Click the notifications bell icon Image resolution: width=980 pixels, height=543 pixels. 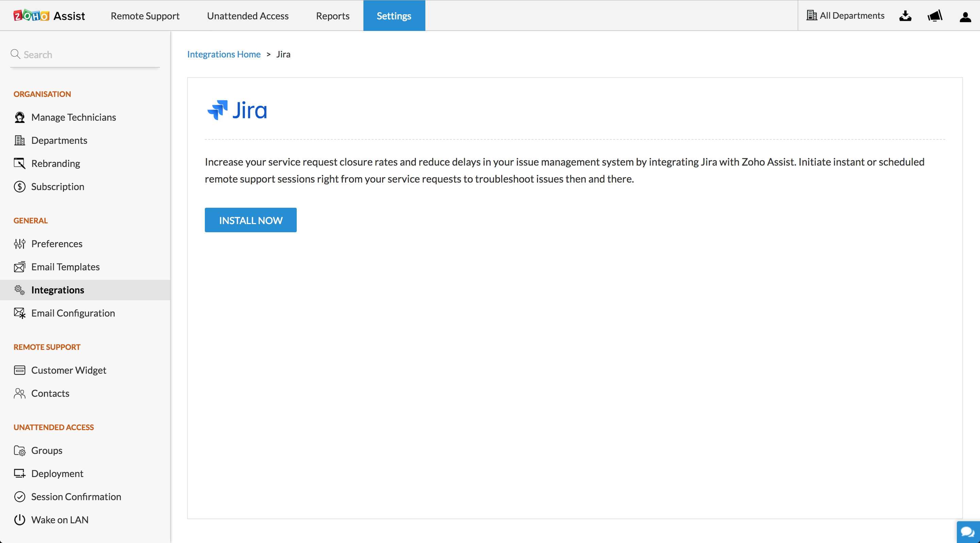(x=934, y=15)
